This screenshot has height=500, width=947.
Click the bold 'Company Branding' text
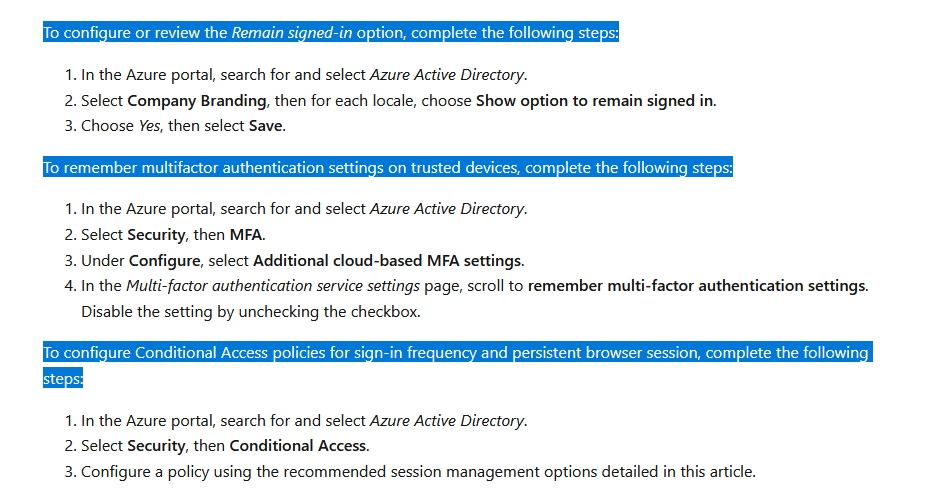(x=196, y=101)
